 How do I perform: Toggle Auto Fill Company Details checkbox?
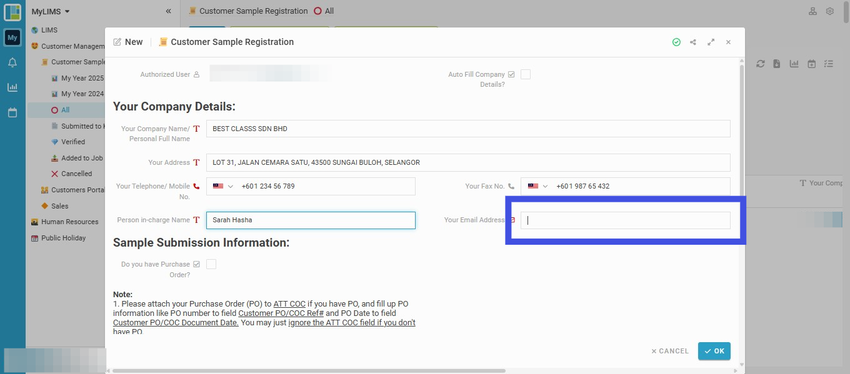[525, 75]
